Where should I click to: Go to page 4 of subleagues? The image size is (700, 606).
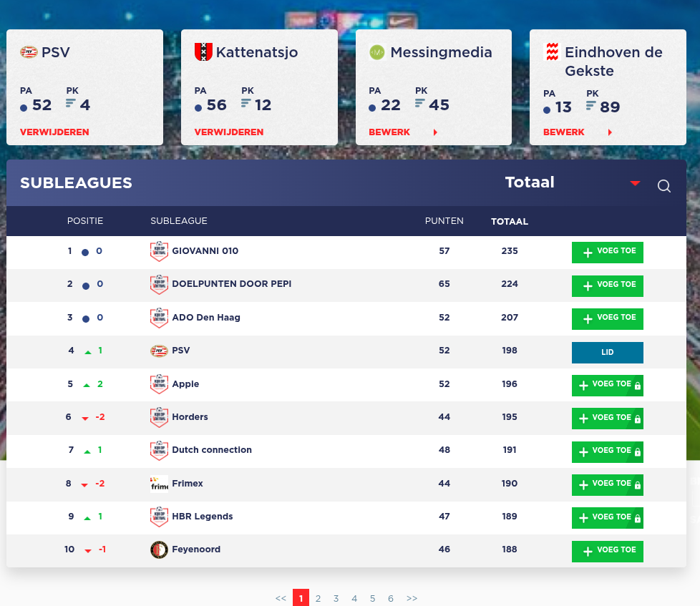point(354,598)
